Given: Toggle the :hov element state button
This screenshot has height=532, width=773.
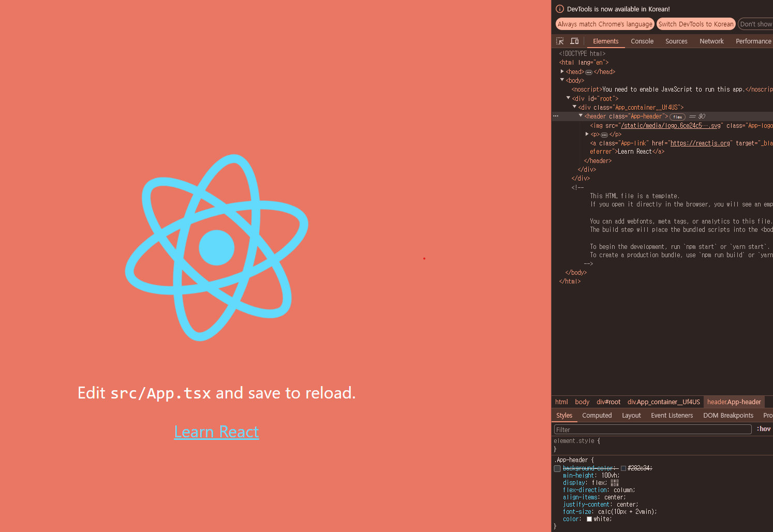Looking at the screenshot, I should 764,429.
